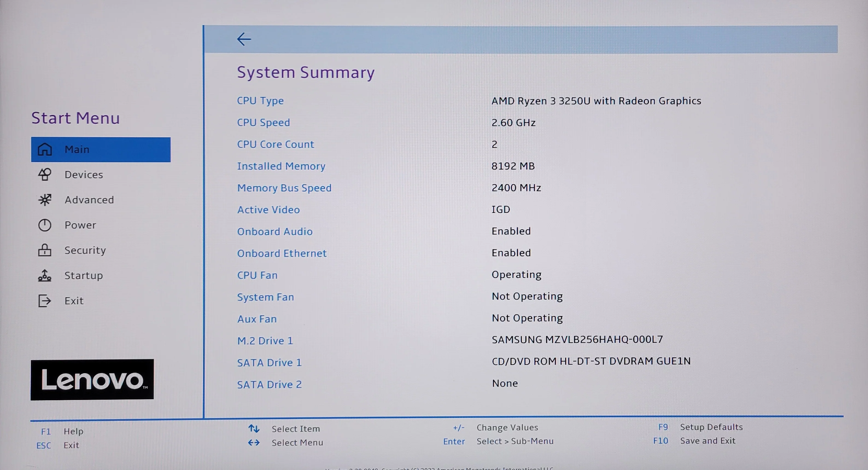The height and width of the screenshot is (470, 868).
Task: Click the left-right arrows Select Menu icon
Action: coord(254,442)
